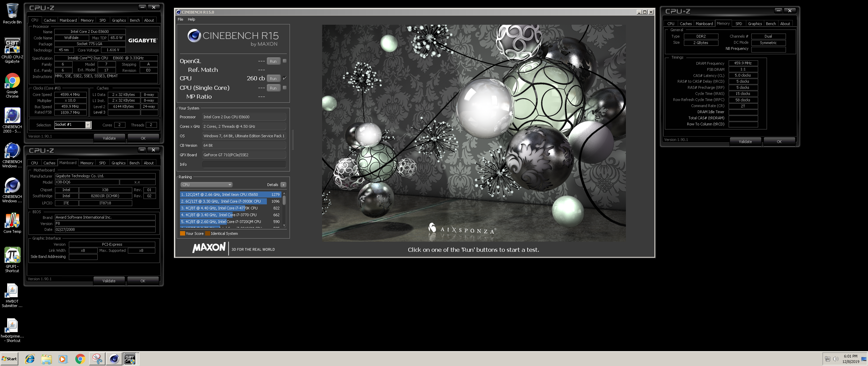Select the CINEBENCH 2003 desktop shortcut
The image size is (868, 366).
click(x=12, y=120)
